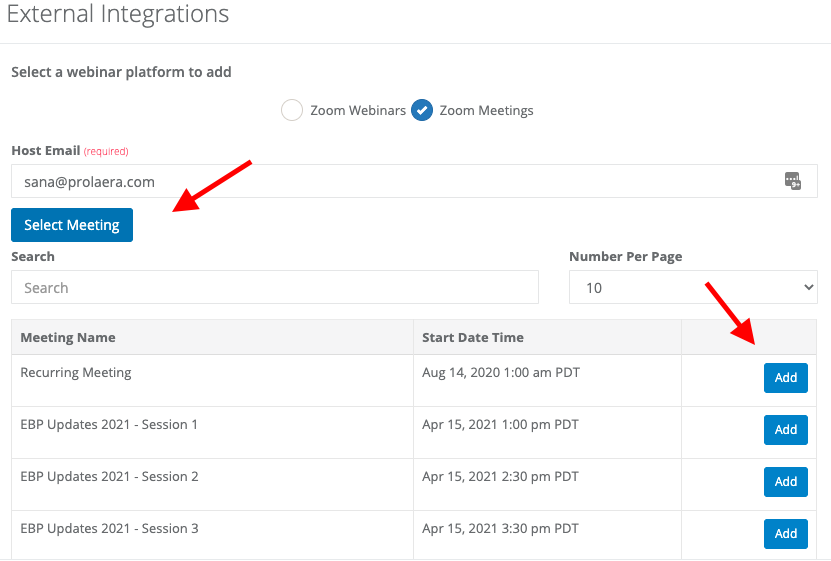Click the Zoom Meetings checkmark icon
This screenshot has height=561, width=831.
click(422, 110)
